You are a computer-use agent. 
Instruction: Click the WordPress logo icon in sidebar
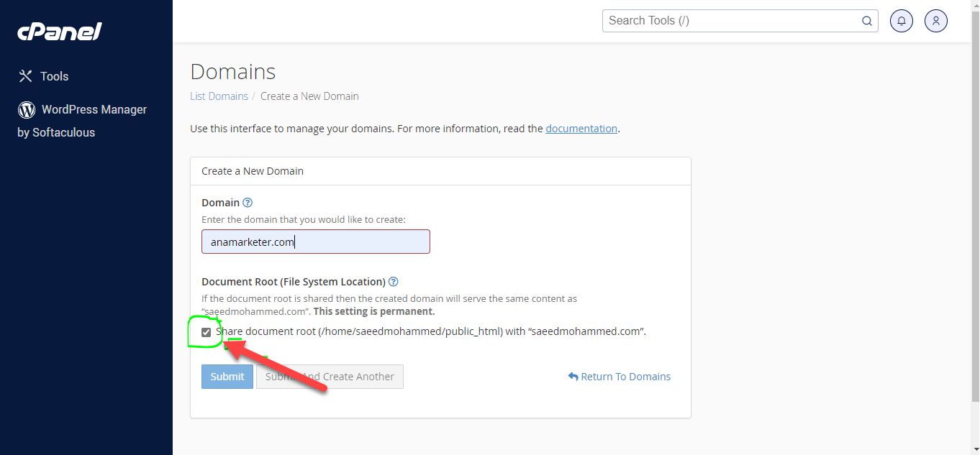click(27, 110)
